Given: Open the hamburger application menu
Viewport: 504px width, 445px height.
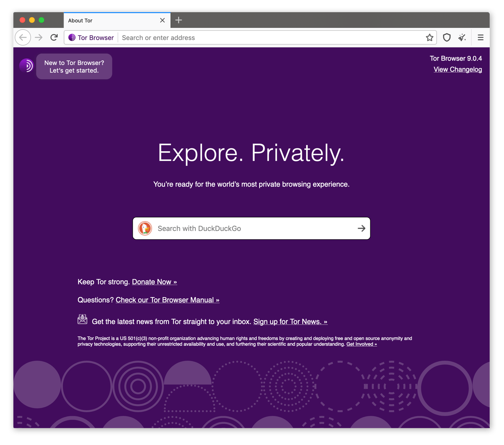Looking at the screenshot, I should 480,38.
